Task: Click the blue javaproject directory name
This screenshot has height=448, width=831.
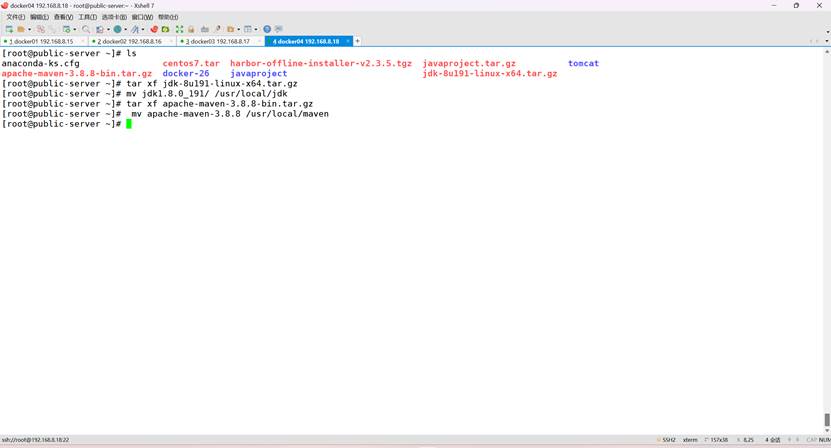Action: click(x=259, y=73)
